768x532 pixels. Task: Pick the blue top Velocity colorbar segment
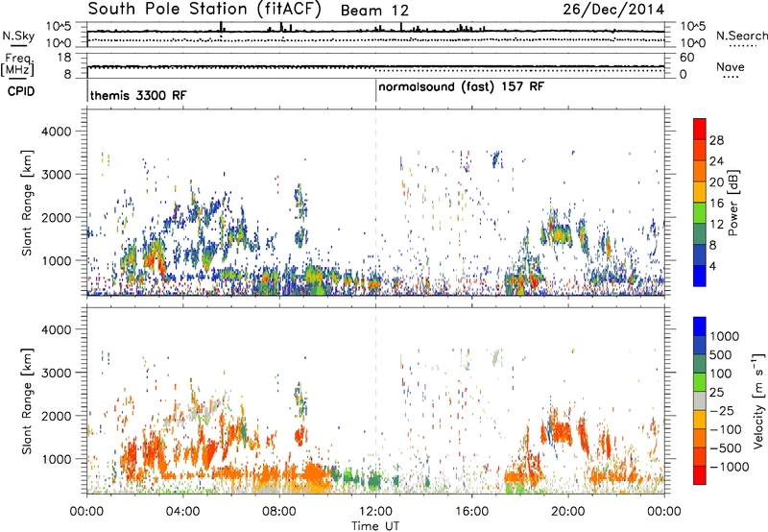coord(700,326)
